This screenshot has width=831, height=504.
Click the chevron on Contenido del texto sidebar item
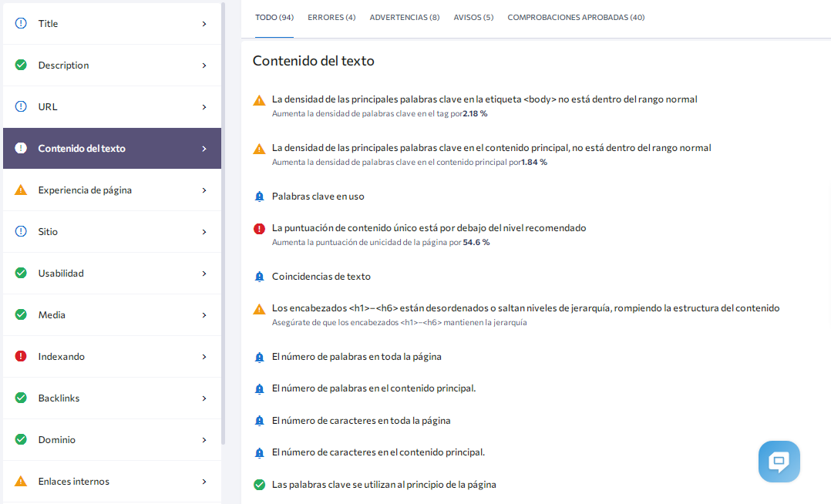(x=204, y=149)
